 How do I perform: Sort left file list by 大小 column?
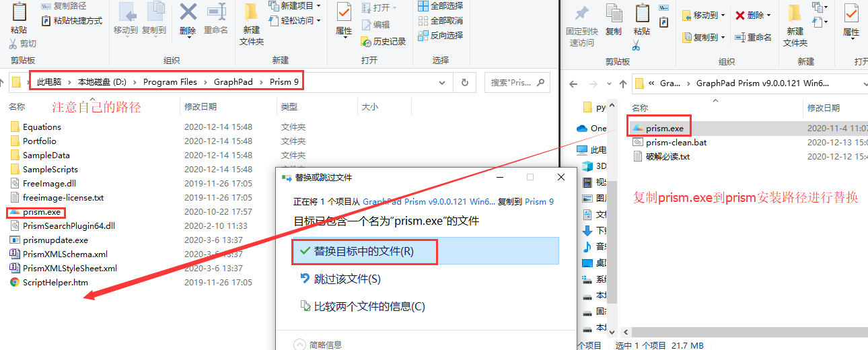click(370, 106)
